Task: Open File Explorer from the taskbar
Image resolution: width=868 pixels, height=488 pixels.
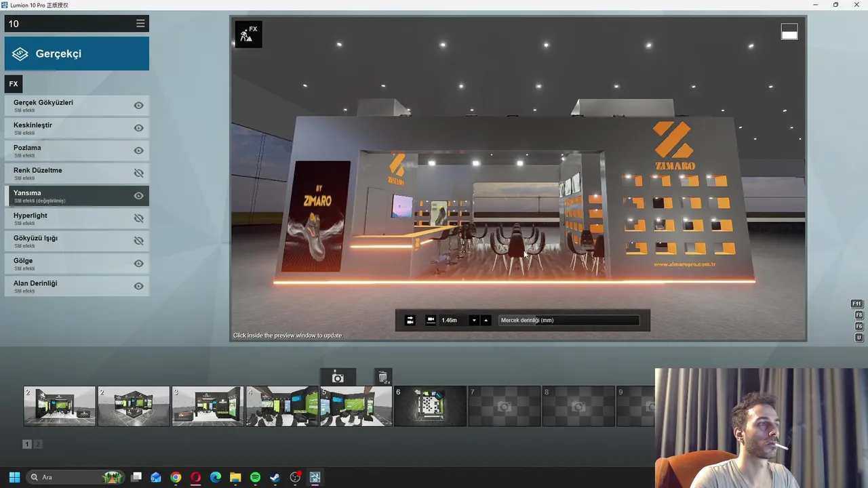Action: coord(235,477)
